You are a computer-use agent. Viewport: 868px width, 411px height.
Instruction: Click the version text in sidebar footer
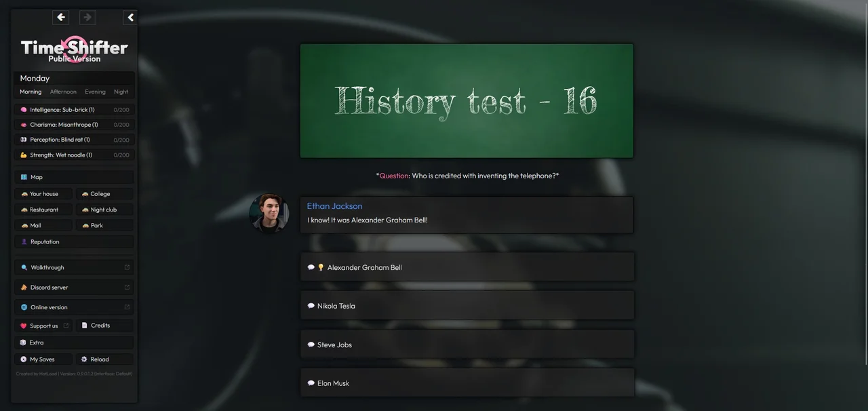pyautogui.click(x=74, y=374)
